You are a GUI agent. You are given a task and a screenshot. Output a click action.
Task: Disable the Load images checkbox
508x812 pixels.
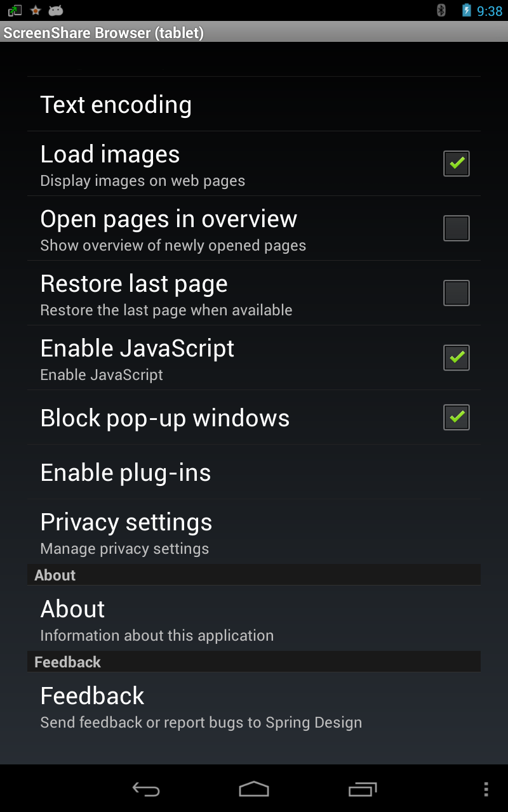[x=456, y=164]
